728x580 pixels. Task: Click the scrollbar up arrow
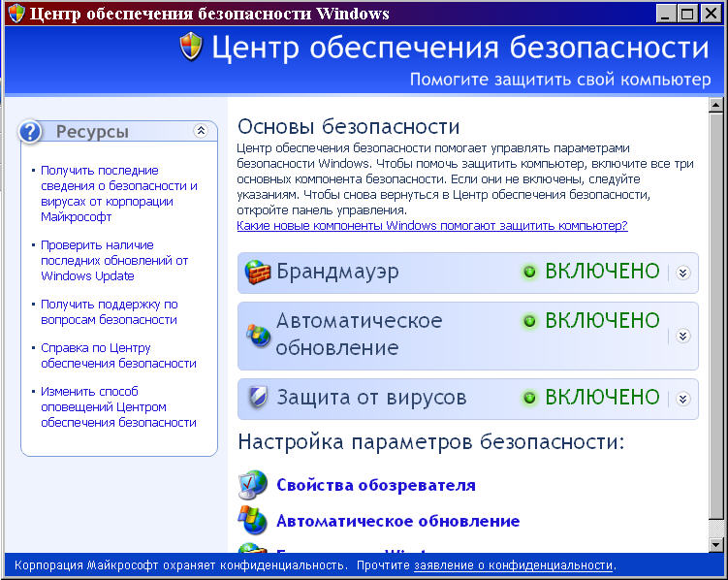[715, 105]
